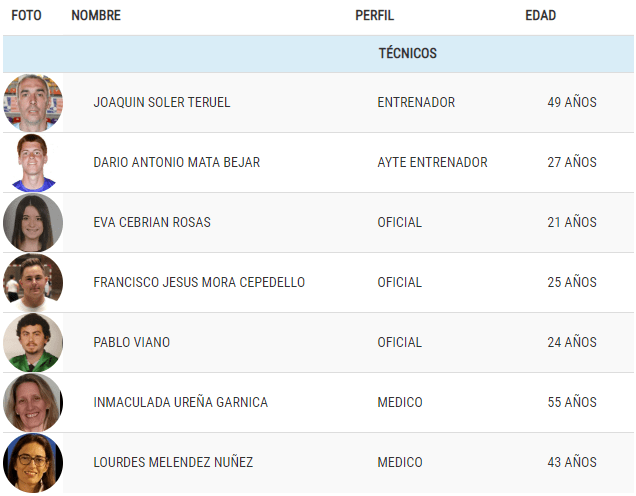Click the FOTO column header
The width and height of the screenshot is (636, 496).
point(26,15)
